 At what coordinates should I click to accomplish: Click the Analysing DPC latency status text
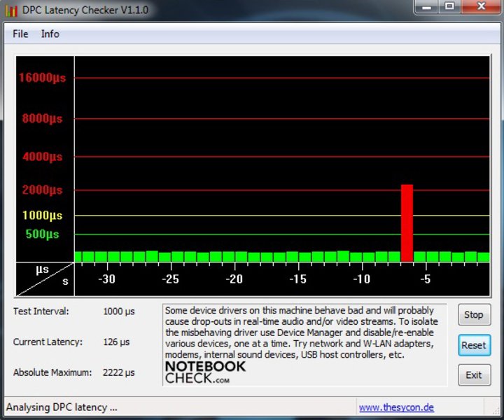coord(62,407)
